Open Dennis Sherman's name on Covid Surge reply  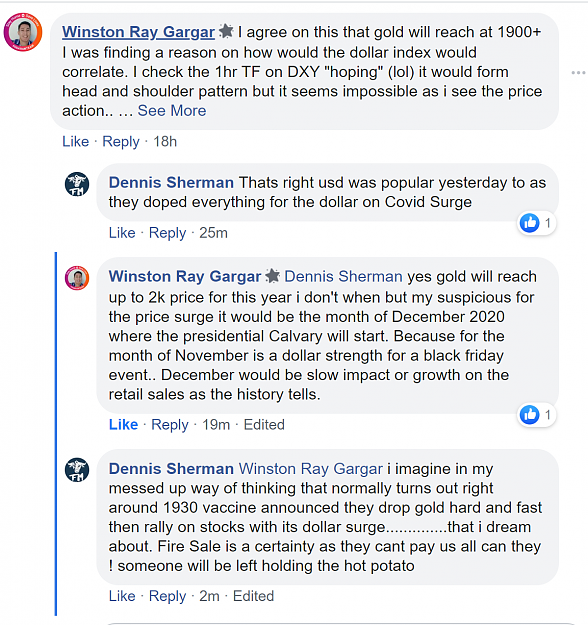pyautogui.click(x=171, y=183)
